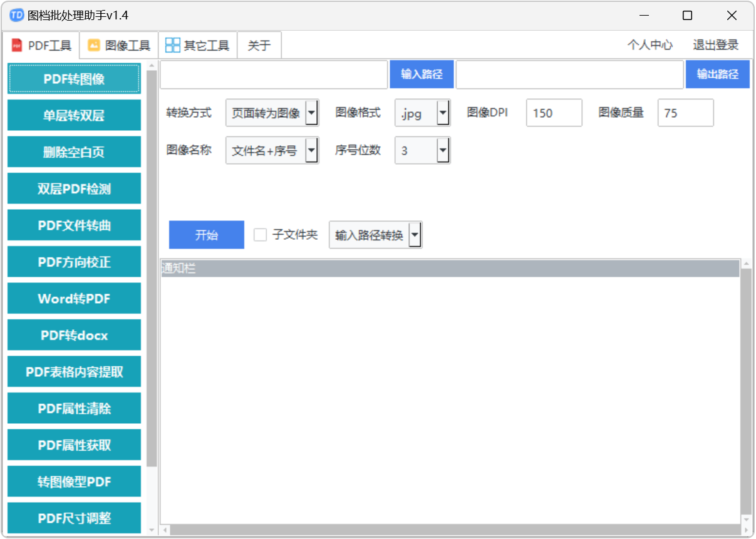Click the 通知栏 header row
This screenshot has width=756, height=539.
(x=450, y=269)
